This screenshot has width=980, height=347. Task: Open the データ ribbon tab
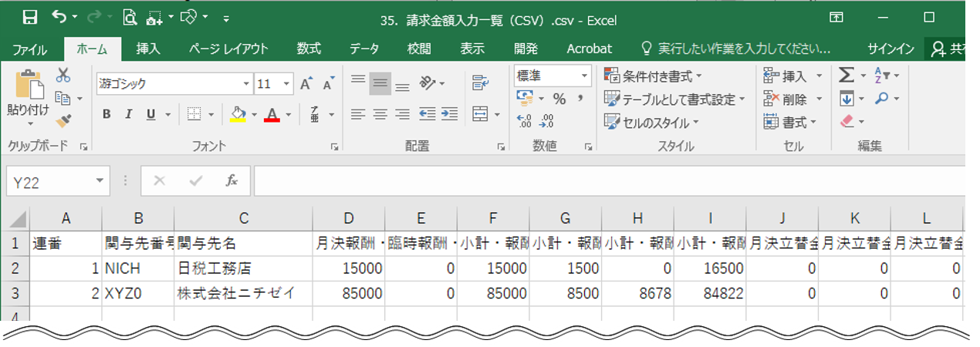coord(363,49)
